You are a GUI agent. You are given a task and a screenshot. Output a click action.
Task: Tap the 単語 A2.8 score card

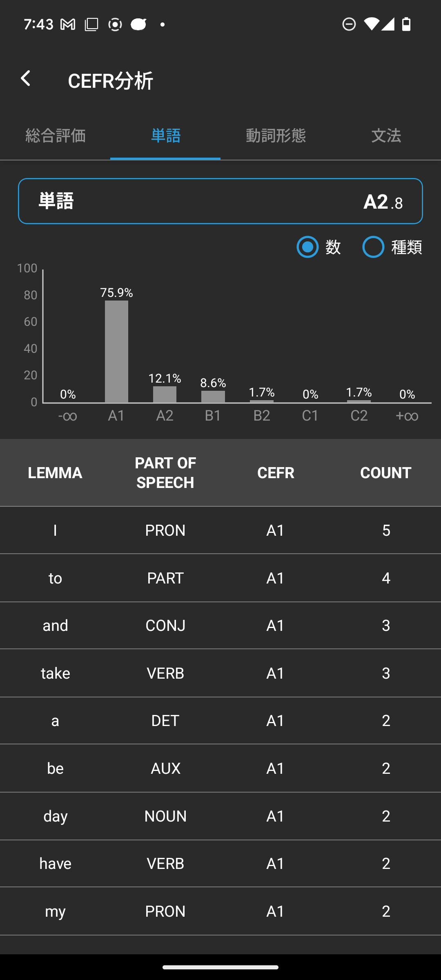click(220, 201)
